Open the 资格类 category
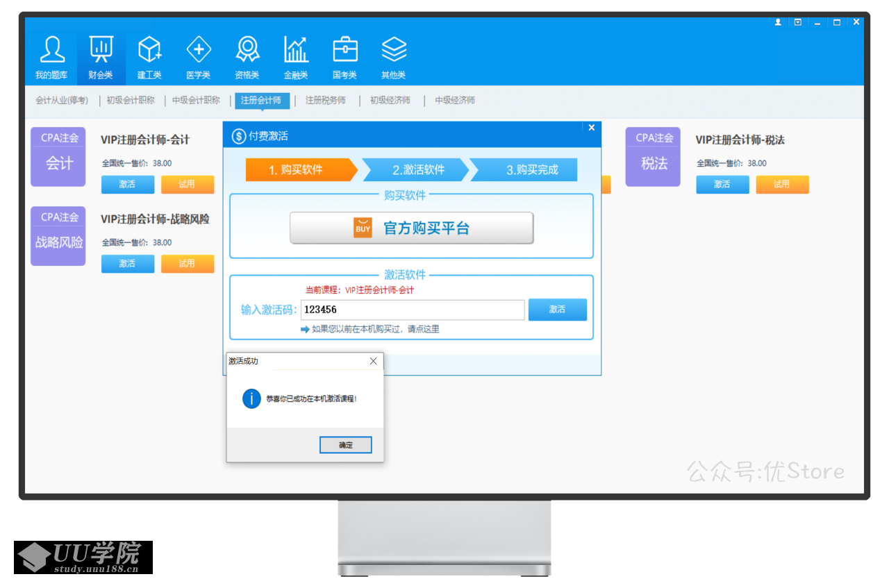The width and height of the screenshot is (889, 588). point(247,58)
